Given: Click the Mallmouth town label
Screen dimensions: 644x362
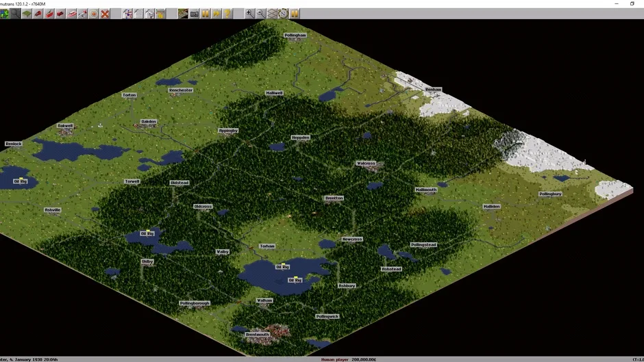Looking at the screenshot, I should click(x=426, y=190).
